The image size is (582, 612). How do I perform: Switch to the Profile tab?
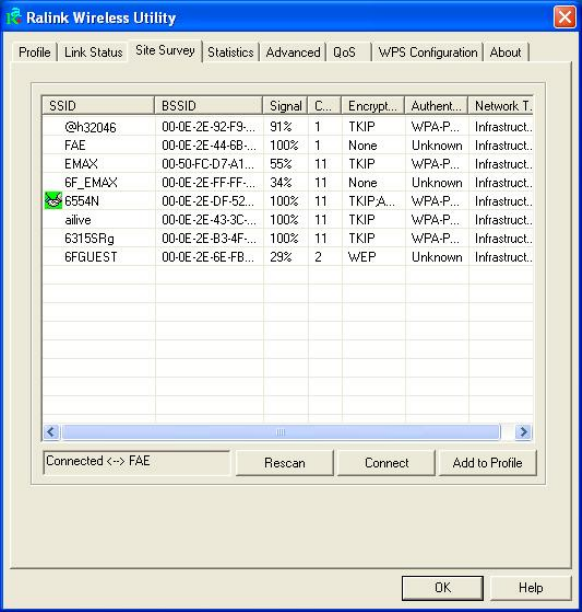point(35,52)
